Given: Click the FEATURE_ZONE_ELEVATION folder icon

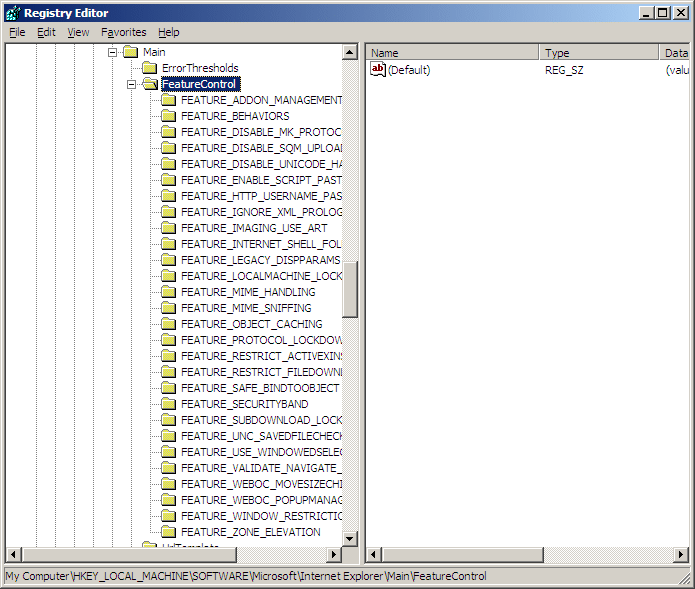Looking at the screenshot, I should click(x=169, y=532).
